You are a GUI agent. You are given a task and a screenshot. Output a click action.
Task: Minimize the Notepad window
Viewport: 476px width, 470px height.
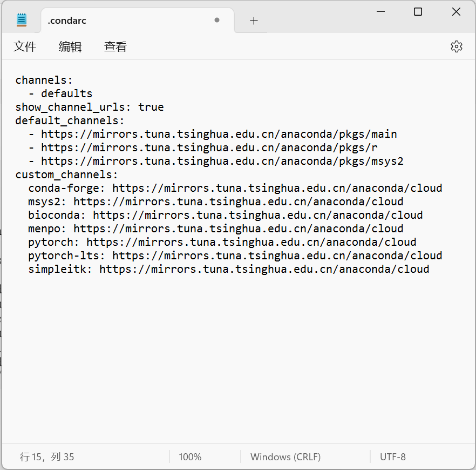coord(379,12)
